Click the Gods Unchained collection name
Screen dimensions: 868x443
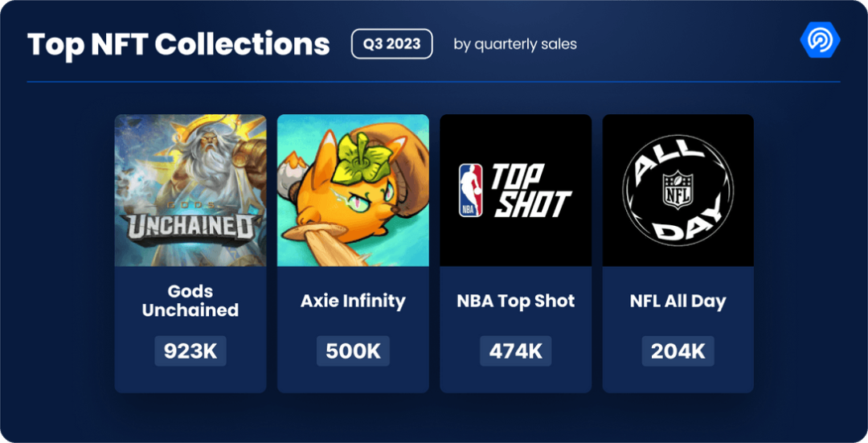pos(190,301)
